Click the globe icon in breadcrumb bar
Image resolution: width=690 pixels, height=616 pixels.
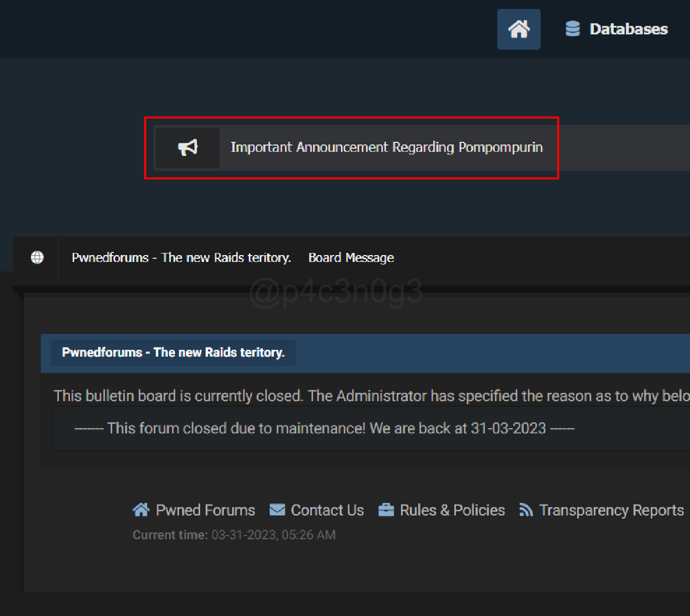37,257
